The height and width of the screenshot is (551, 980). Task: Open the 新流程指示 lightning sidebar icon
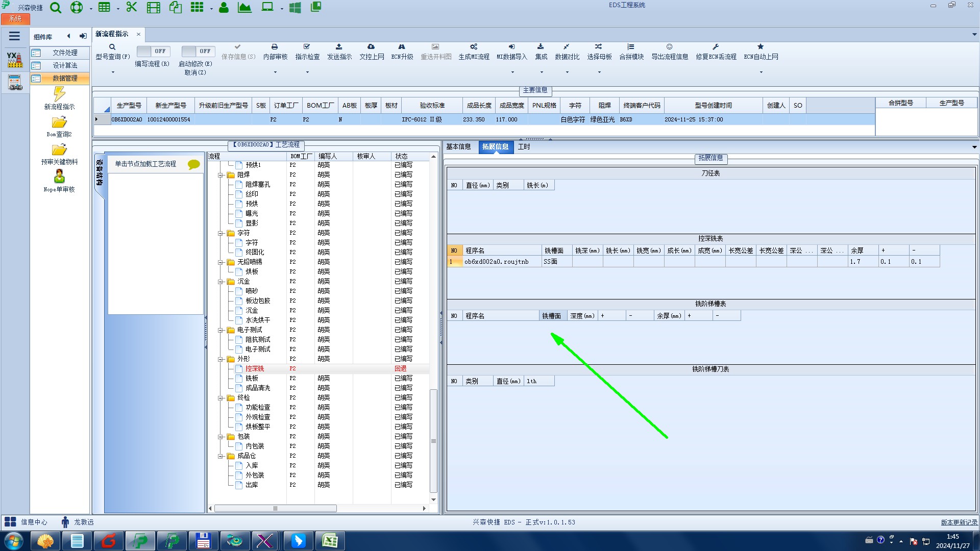pyautogui.click(x=59, y=94)
